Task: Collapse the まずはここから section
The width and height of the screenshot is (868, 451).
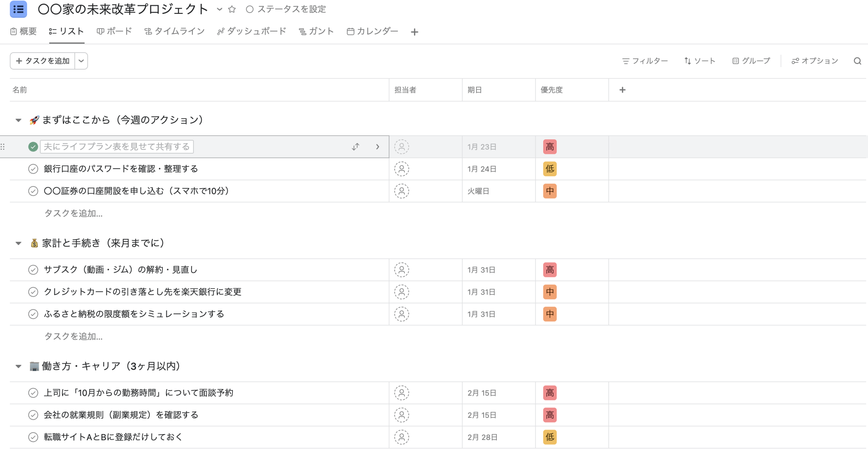Action: click(19, 120)
